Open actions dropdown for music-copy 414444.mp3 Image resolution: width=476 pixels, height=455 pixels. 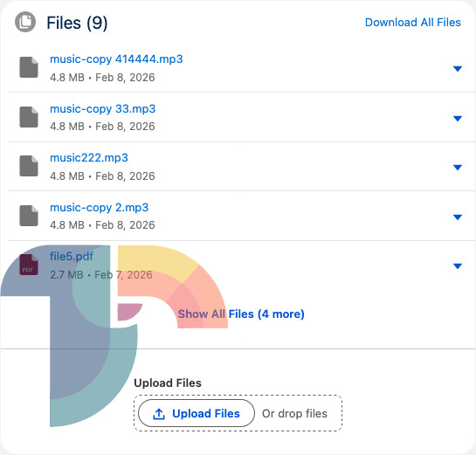458,69
